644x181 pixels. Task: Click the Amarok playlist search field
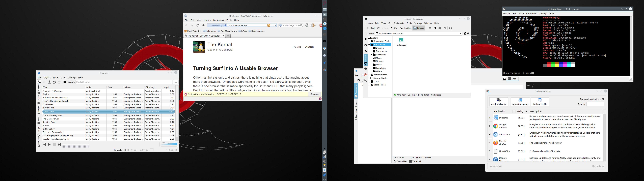pyautogui.click(x=124, y=82)
